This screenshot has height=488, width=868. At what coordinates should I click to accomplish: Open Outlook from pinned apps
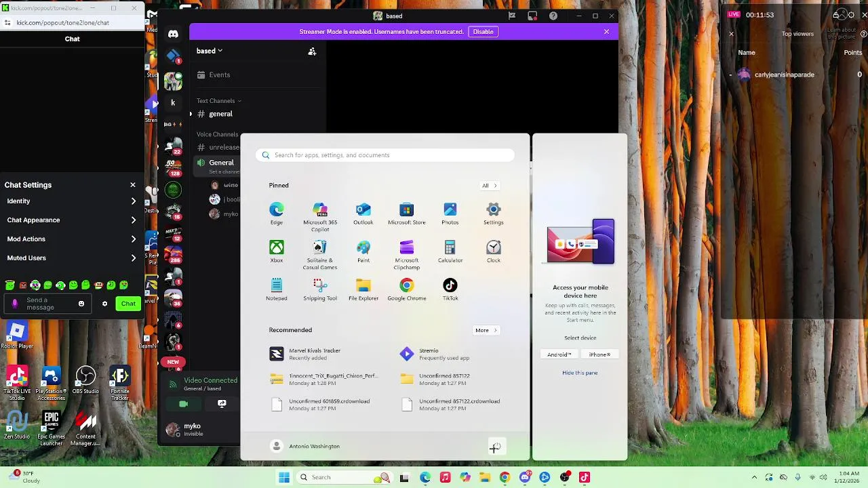coord(363,213)
